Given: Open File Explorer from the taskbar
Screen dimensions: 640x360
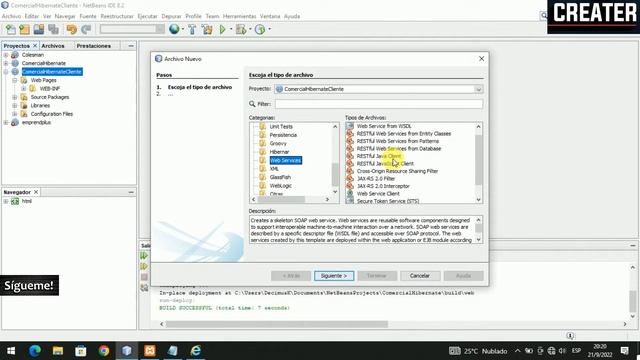Looking at the screenshot, I should point(58,351).
